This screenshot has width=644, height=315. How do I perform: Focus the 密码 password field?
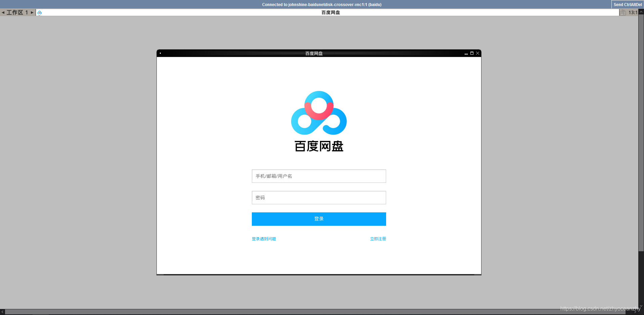coord(319,198)
